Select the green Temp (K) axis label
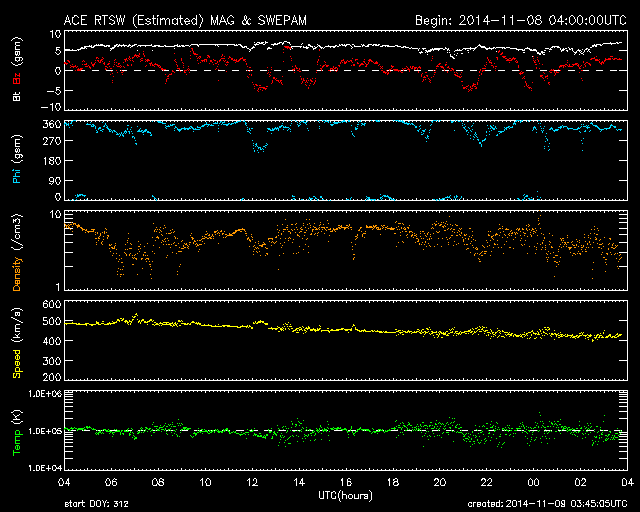 tap(17, 430)
